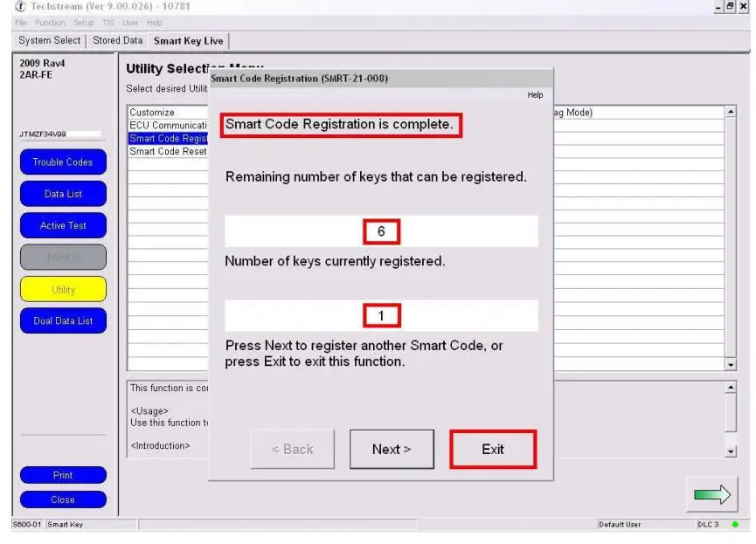The height and width of the screenshot is (544, 756).
Task: Open the Help menu in menu bar
Action: 155,23
